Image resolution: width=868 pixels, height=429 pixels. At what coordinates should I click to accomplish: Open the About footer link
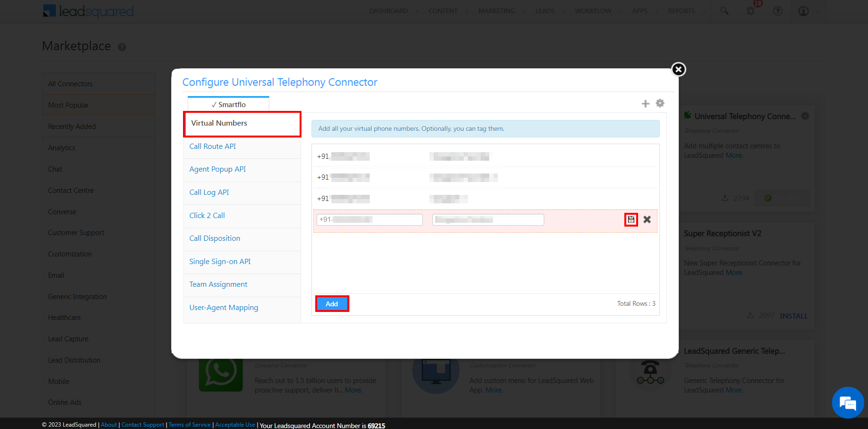click(x=109, y=425)
